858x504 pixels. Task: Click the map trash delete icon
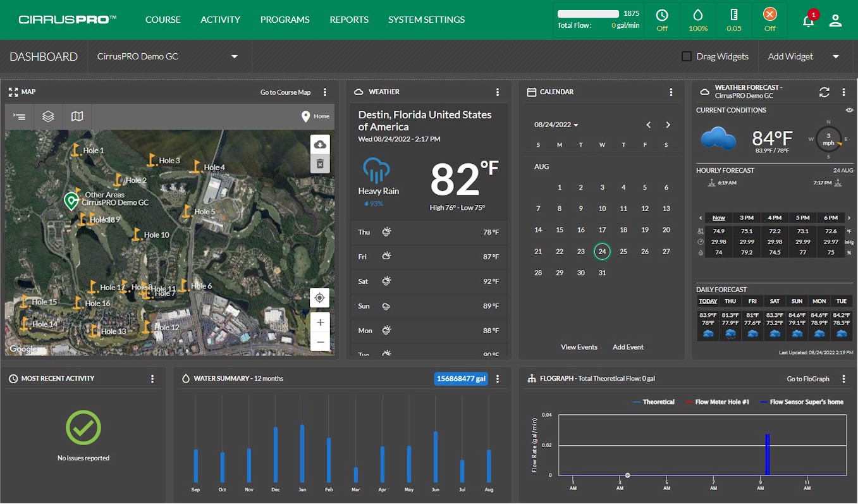(320, 164)
